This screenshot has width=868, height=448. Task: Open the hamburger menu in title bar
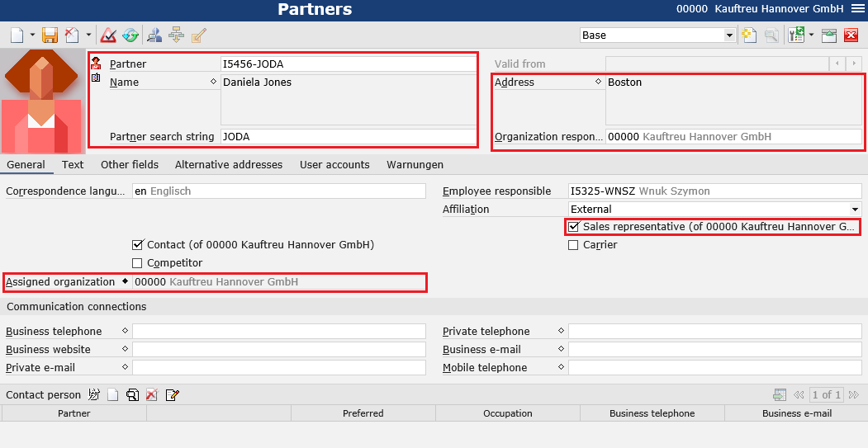[x=857, y=9]
